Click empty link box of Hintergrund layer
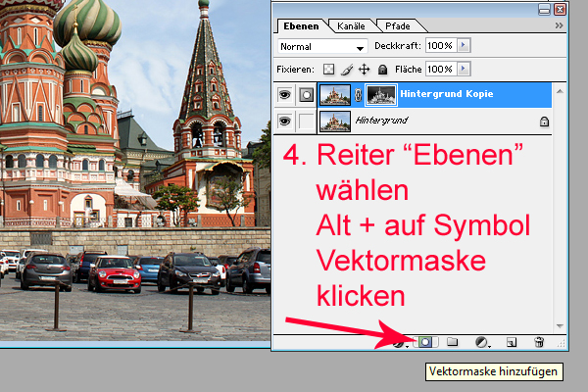This screenshot has width=588, height=392. (x=307, y=122)
